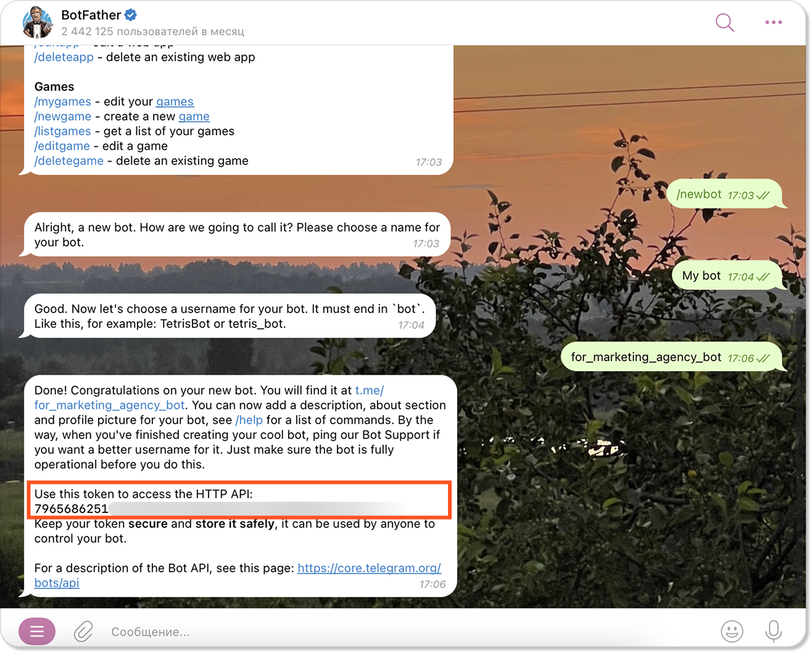Open the bot commands menu button
This screenshot has height=653, width=812.
coord(37,631)
